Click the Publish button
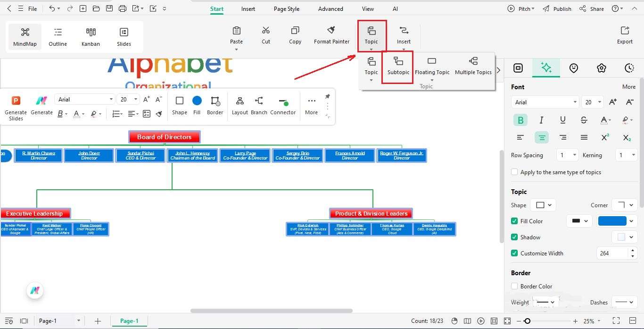 tap(557, 8)
